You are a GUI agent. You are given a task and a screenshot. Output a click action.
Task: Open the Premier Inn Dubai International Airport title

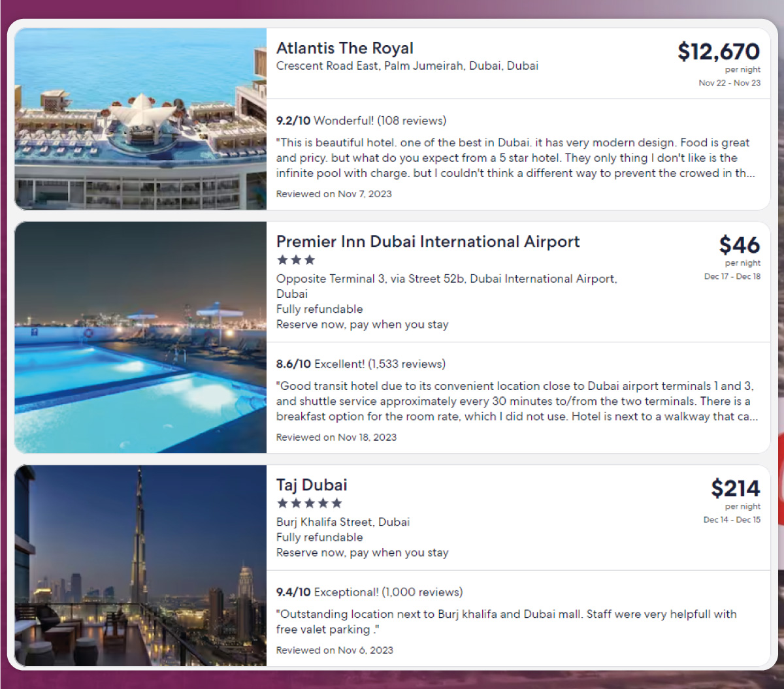pyautogui.click(x=428, y=242)
